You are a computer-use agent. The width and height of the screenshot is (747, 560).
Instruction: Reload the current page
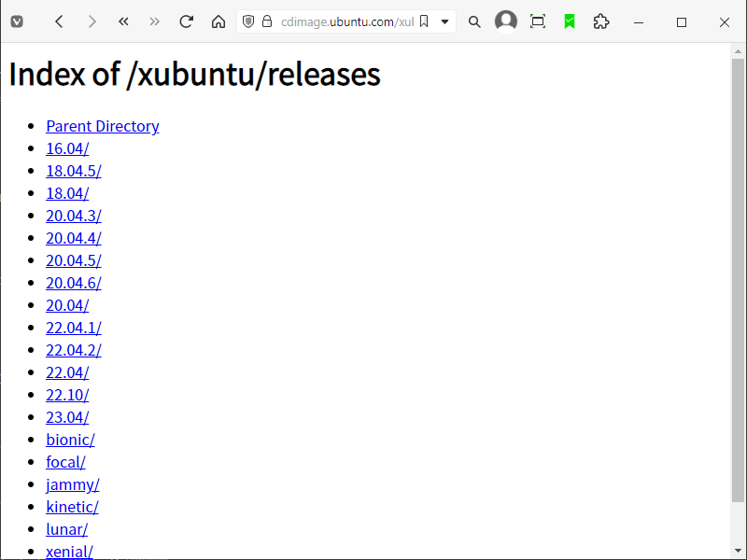coord(186,21)
